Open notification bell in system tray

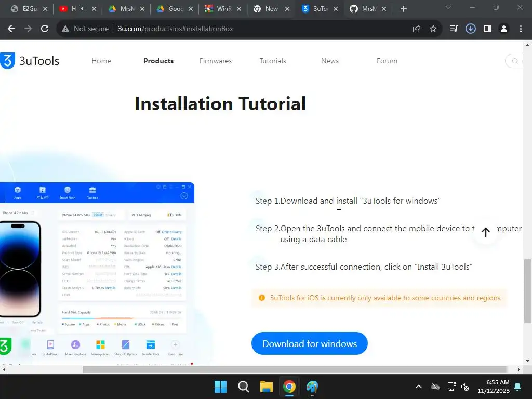pos(518,387)
